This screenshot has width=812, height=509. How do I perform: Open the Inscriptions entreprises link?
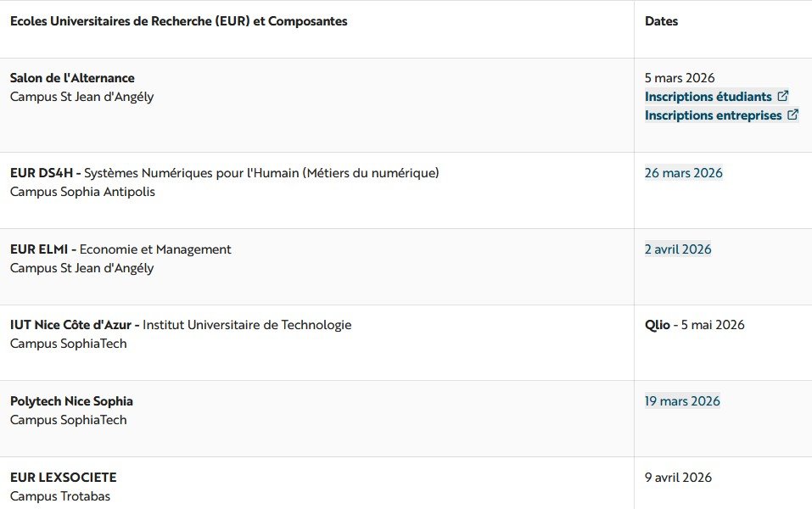(713, 115)
